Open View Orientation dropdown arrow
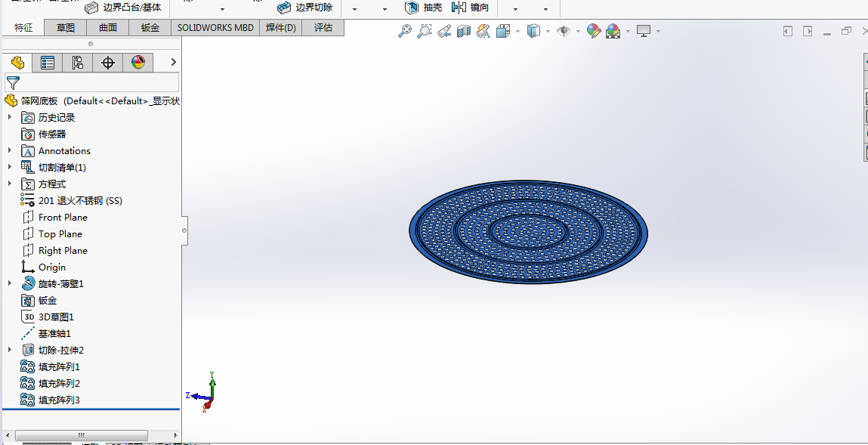The height and width of the screenshot is (445, 868). point(517,31)
